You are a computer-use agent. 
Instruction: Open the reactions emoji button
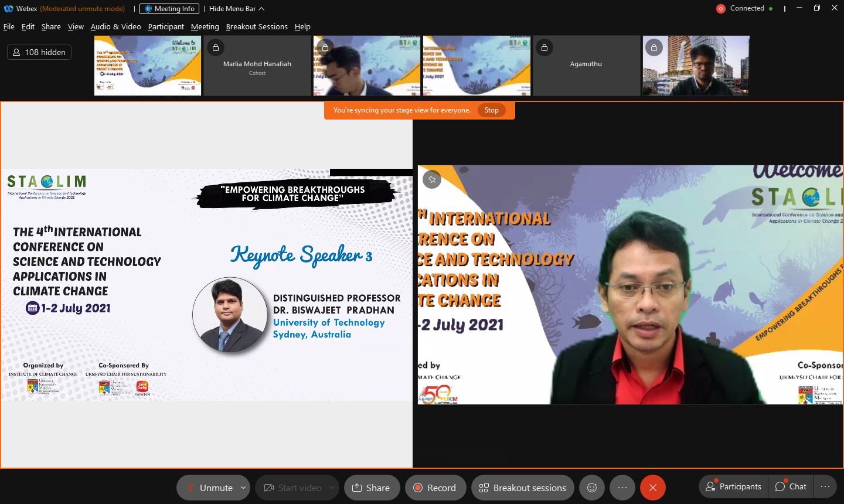(592, 488)
